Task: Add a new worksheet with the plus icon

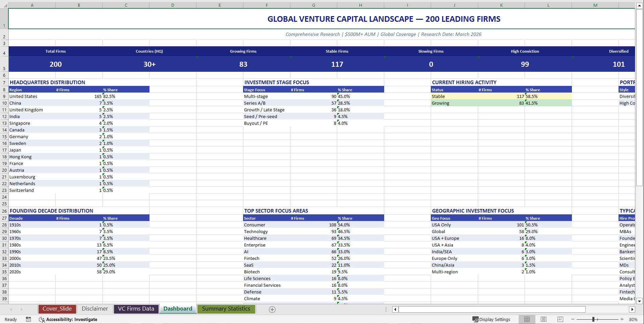Action: 272,310
